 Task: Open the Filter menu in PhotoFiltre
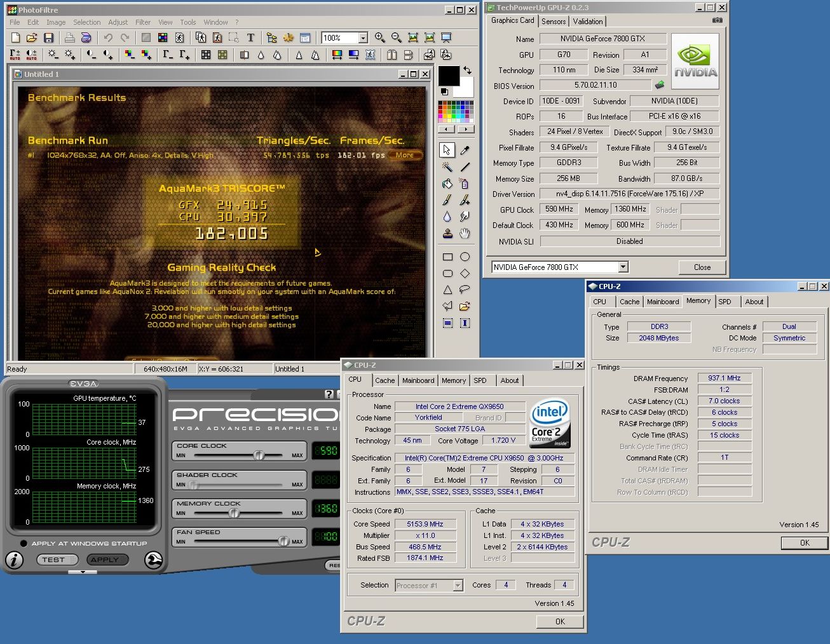(x=143, y=22)
